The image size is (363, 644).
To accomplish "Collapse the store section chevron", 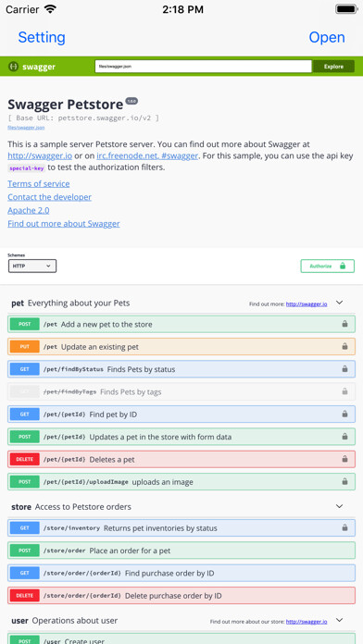I will (339, 506).
